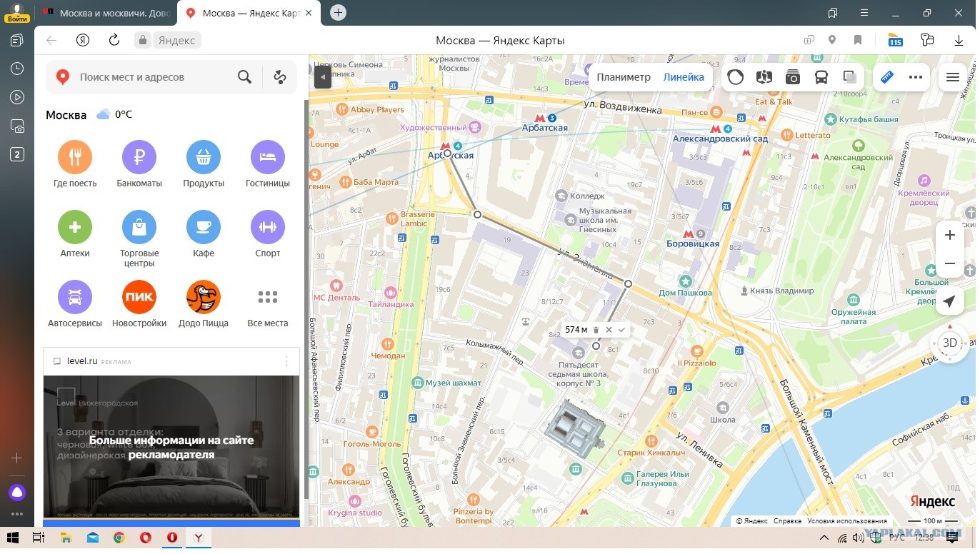Open the 'Спорт' category icon

coord(268,228)
